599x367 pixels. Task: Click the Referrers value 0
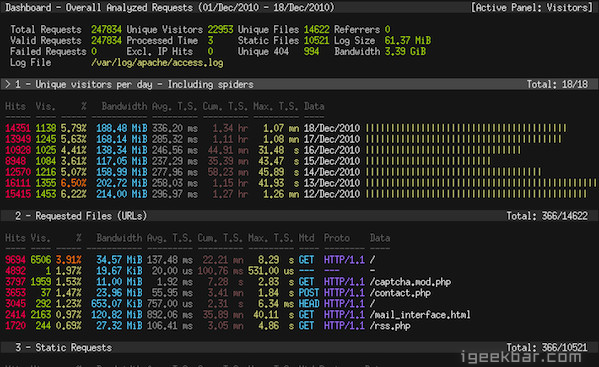388,29
